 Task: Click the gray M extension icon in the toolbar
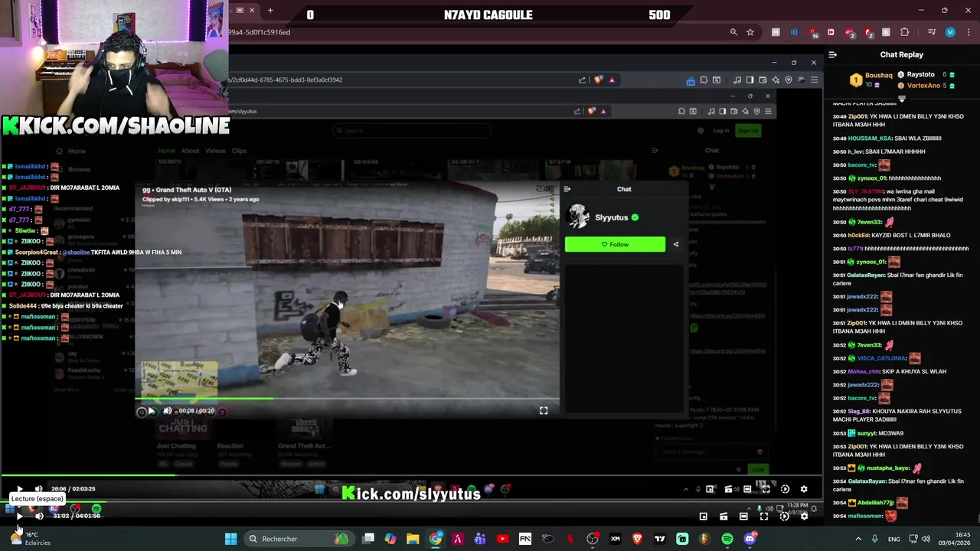[776, 32]
